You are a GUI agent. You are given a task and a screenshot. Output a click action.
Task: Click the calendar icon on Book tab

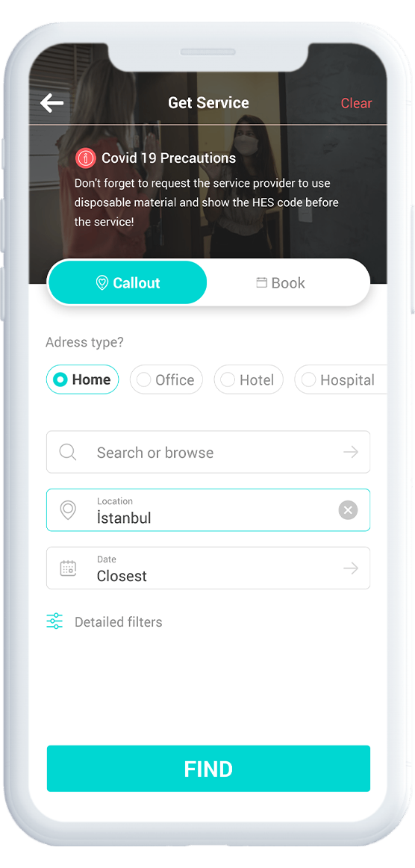(x=261, y=283)
